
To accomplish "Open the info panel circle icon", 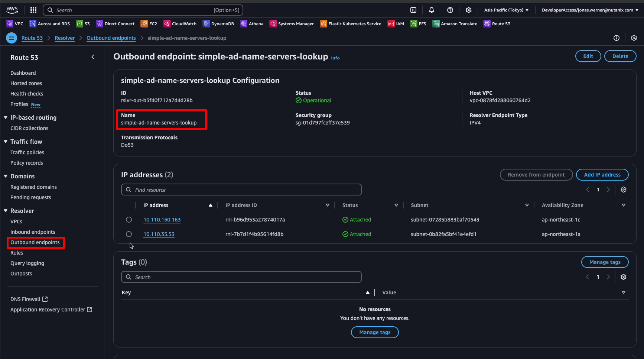I will (617, 38).
